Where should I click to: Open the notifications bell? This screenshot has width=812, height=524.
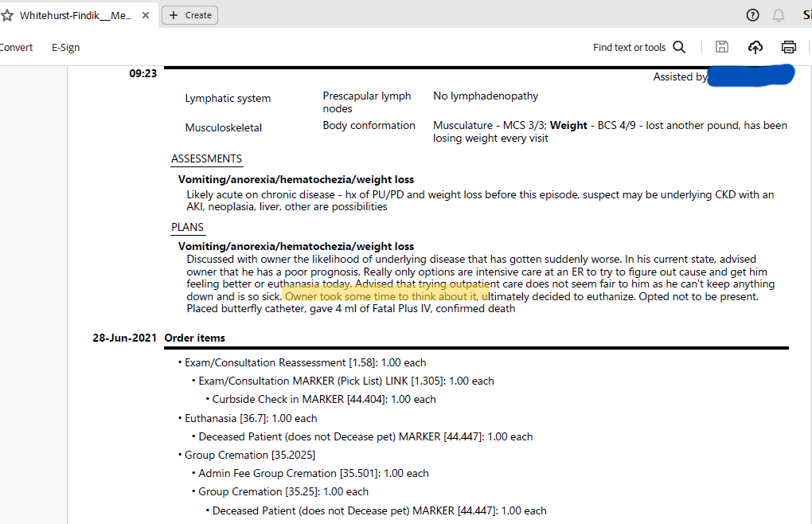click(x=779, y=15)
